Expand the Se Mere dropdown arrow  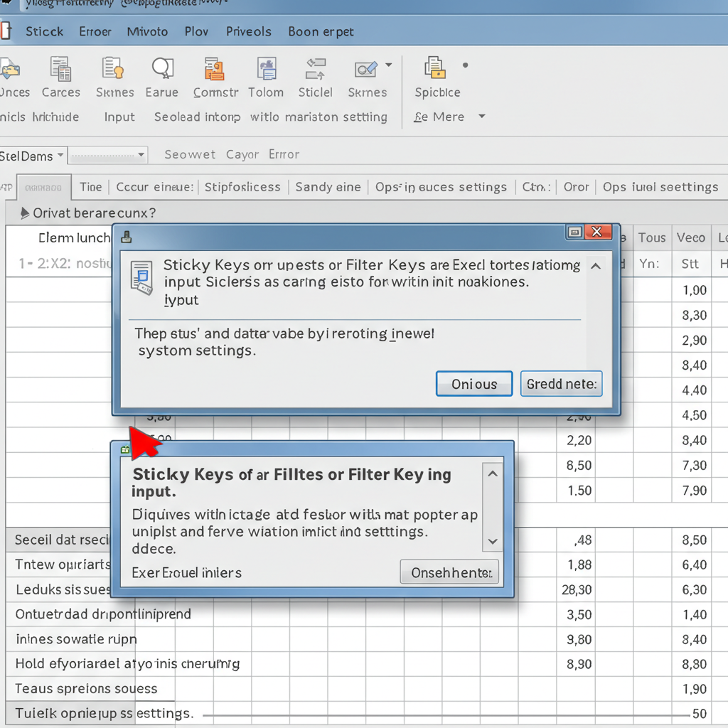(482, 116)
